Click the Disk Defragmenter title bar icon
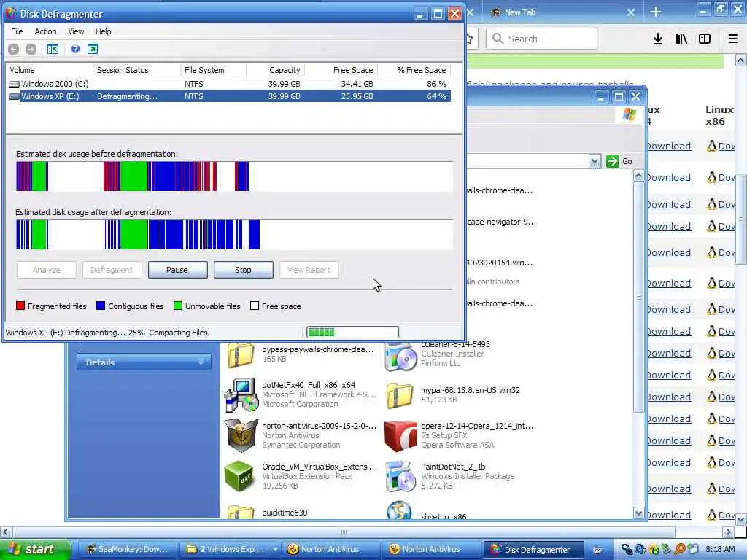Image resolution: width=747 pixels, height=560 pixels. point(11,13)
